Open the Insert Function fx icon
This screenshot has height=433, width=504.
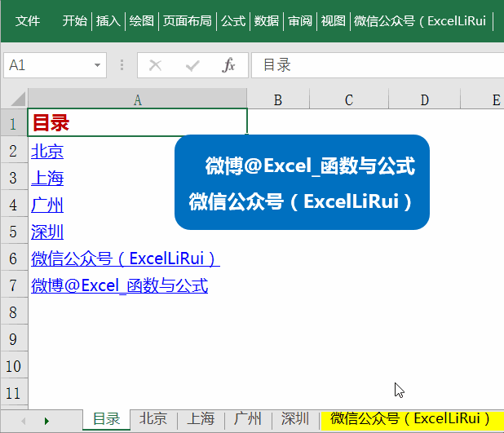coord(228,65)
